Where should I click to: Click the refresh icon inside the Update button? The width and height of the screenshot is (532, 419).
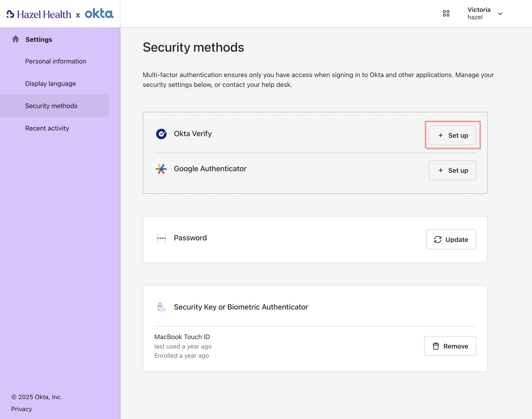pyautogui.click(x=438, y=239)
